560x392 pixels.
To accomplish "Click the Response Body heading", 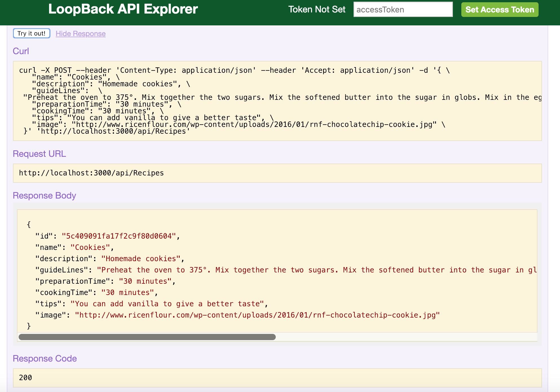I will coord(44,195).
